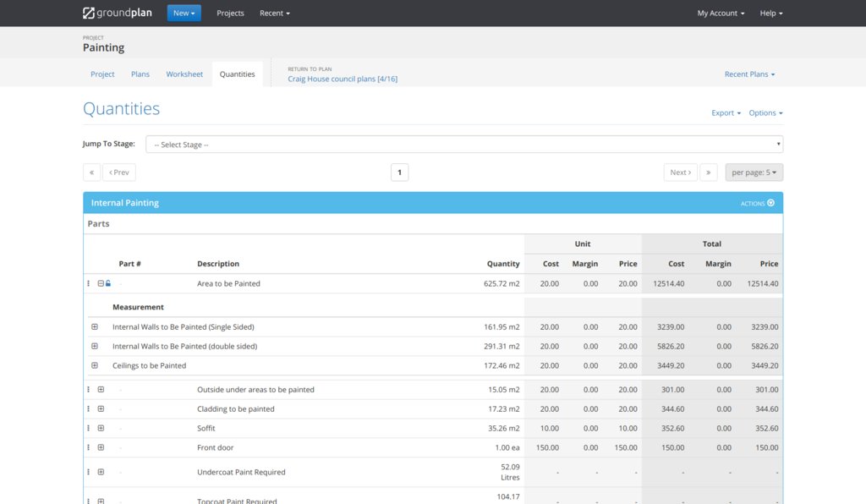The image size is (866, 504).
Task: Collapse the Area to be Painted row
Action: (x=101, y=284)
